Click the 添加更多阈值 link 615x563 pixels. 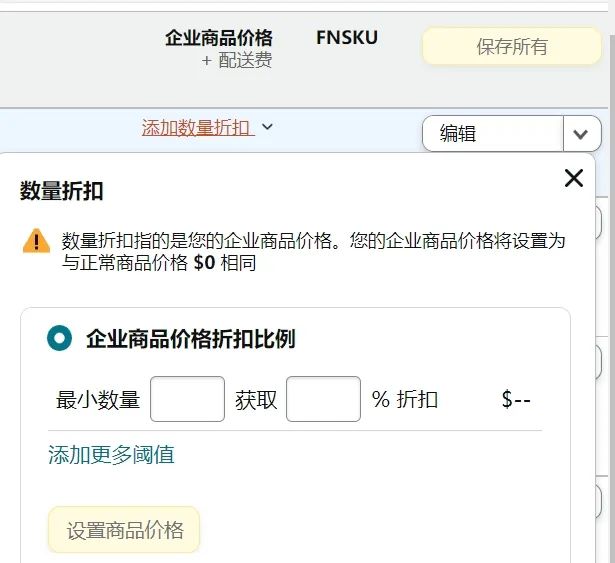click(111, 455)
